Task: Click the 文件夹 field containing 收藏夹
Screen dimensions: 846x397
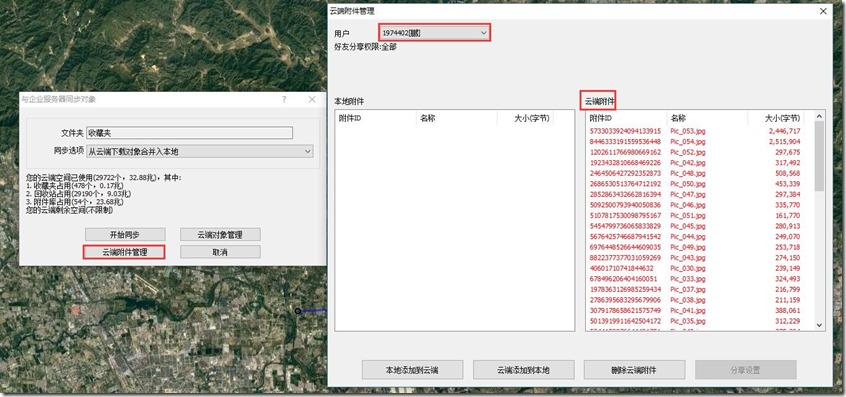Action: click(x=189, y=133)
